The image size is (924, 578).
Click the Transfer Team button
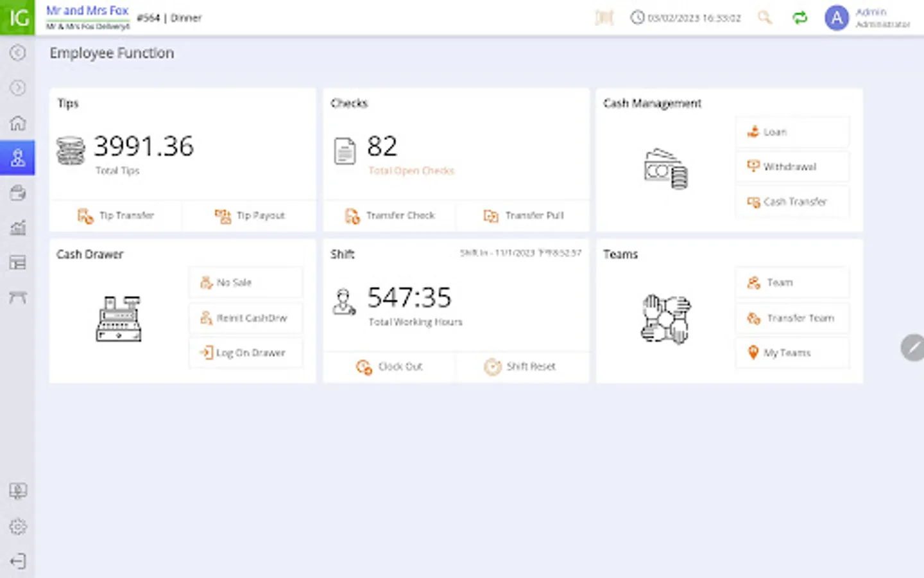tap(792, 318)
